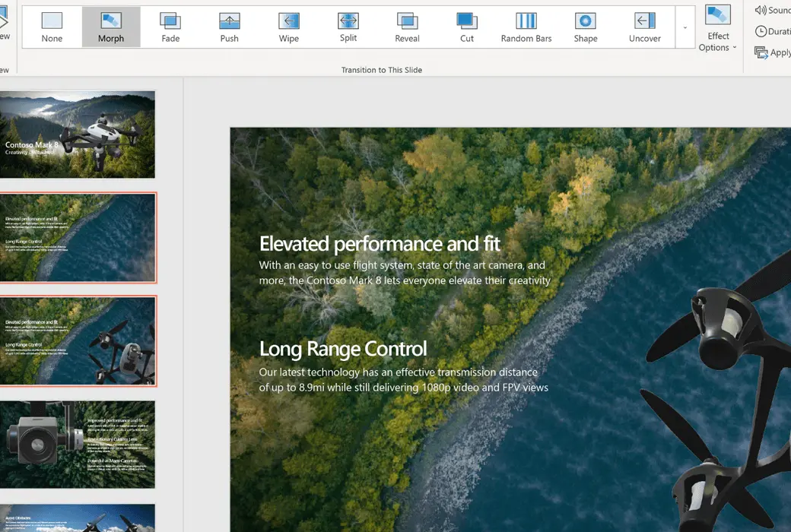Click the 'Elevated performance and fit' heading
Screen dimensions: 791x532
pos(380,244)
